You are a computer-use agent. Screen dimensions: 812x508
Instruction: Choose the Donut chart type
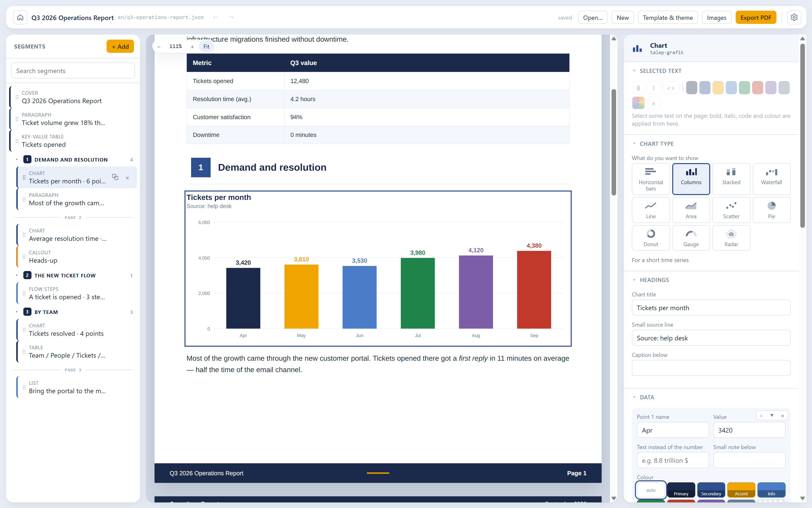(x=651, y=238)
